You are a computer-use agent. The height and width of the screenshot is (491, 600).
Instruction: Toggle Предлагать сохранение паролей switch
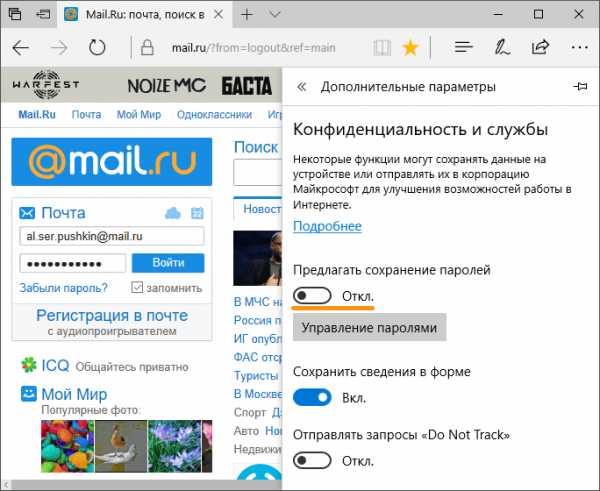pos(312,296)
